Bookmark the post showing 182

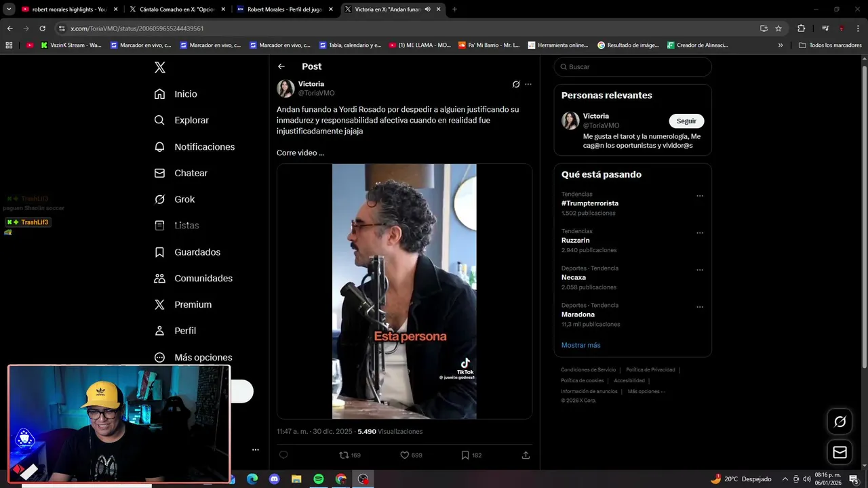471,455
